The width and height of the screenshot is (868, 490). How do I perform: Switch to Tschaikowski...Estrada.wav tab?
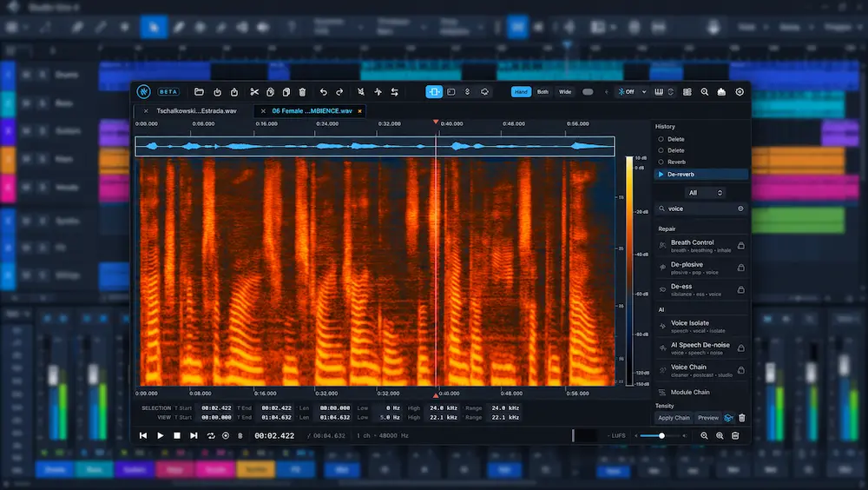(196, 111)
